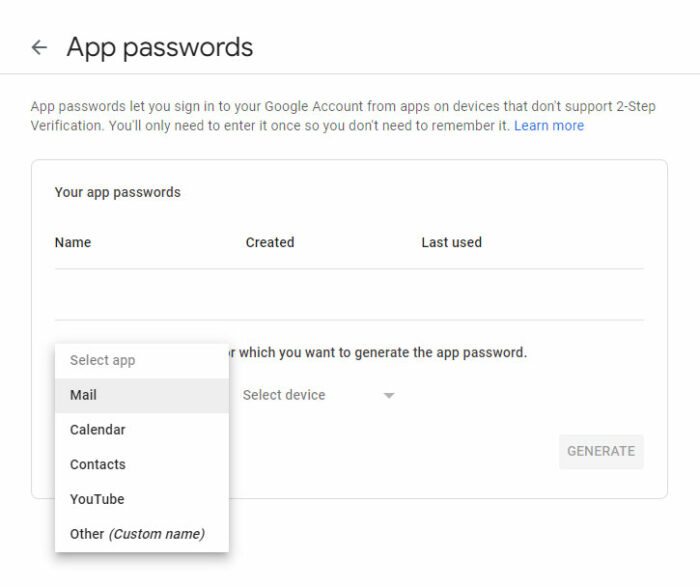Click the Created column header
This screenshot has height=587, width=700.
270,242
